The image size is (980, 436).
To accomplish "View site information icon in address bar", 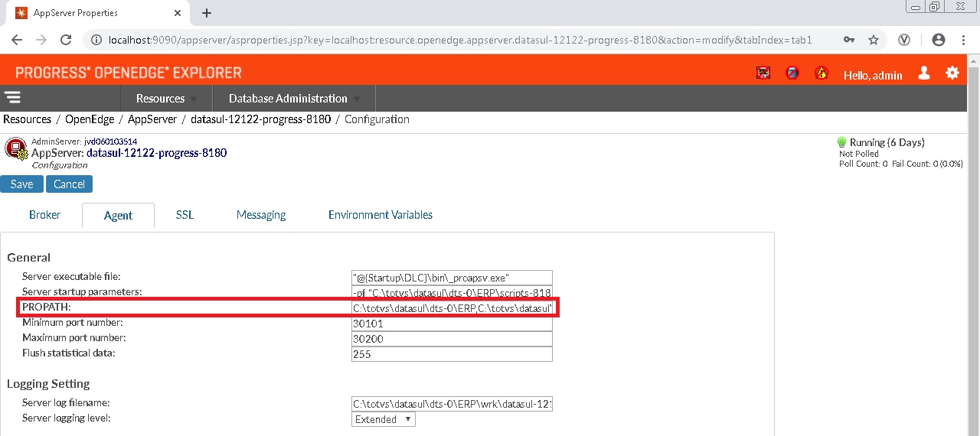I will point(96,40).
